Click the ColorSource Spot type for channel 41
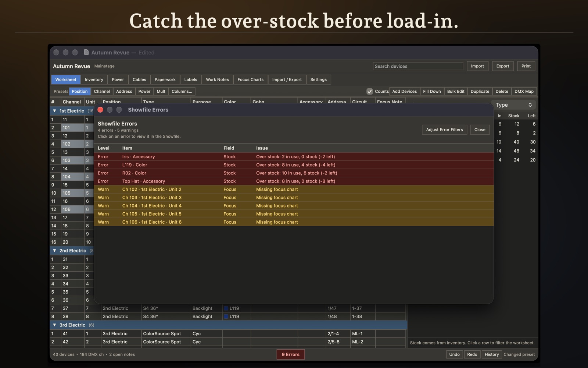The height and width of the screenshot is (368, 588). click(166, 333)
